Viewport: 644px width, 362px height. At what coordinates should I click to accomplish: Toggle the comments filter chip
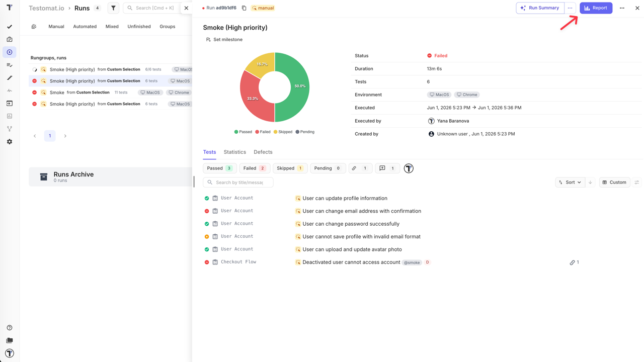(x=387, y=168)
